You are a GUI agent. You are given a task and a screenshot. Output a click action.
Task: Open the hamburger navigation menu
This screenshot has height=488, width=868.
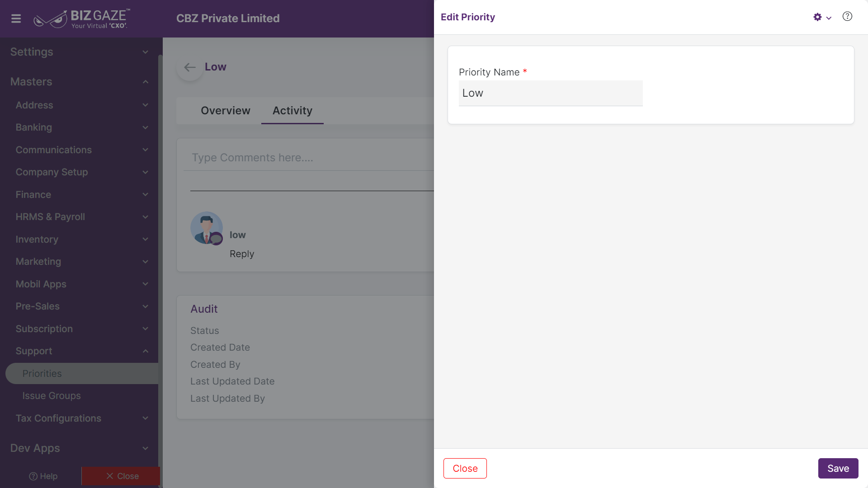[16, 19]
